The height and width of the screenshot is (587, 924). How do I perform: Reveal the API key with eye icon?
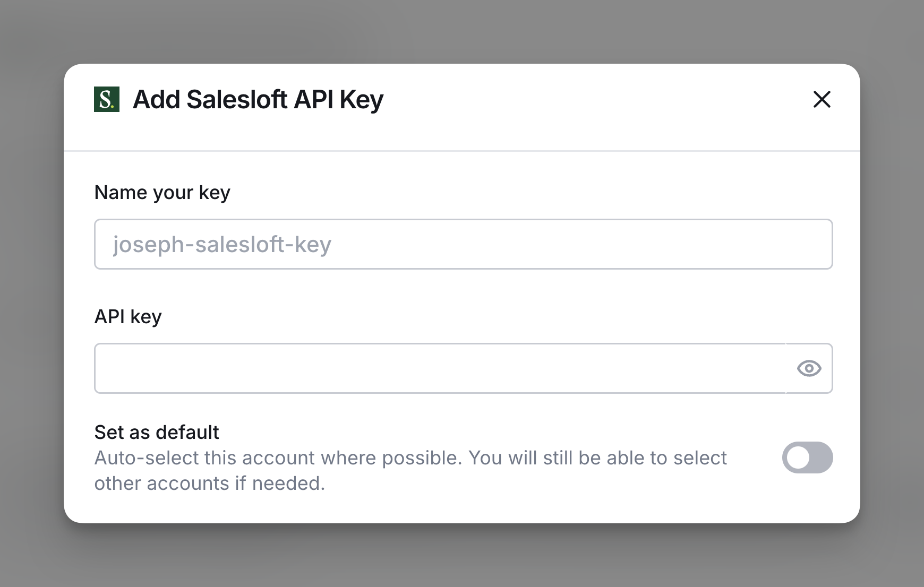point(809,368)
